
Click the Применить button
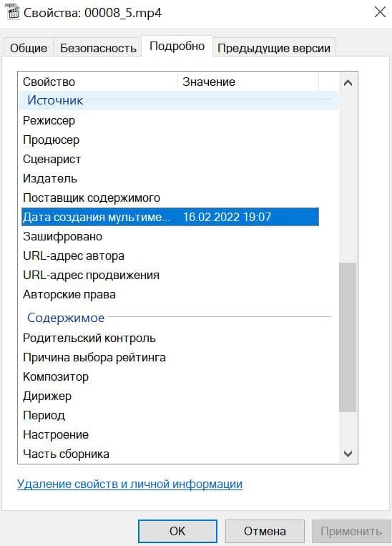[x=351, y=532]
